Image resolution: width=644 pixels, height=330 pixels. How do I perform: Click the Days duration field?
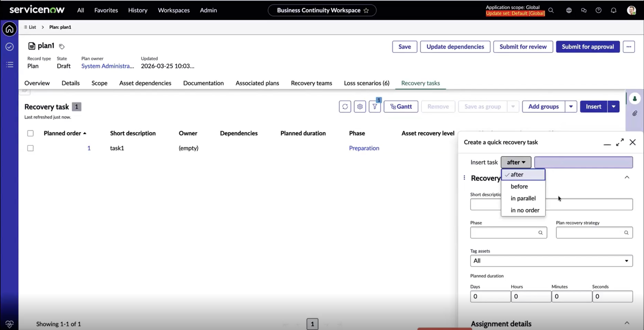(490, 297)
